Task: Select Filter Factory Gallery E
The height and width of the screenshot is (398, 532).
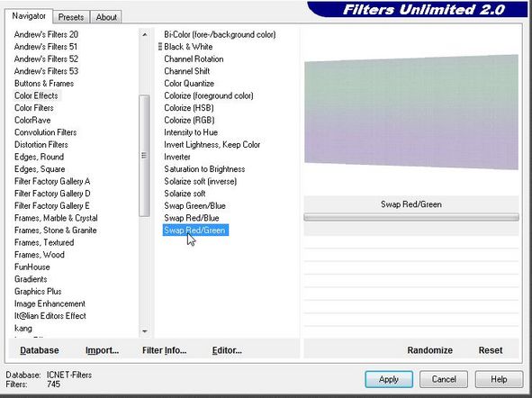Action: [x=52, y=205]
